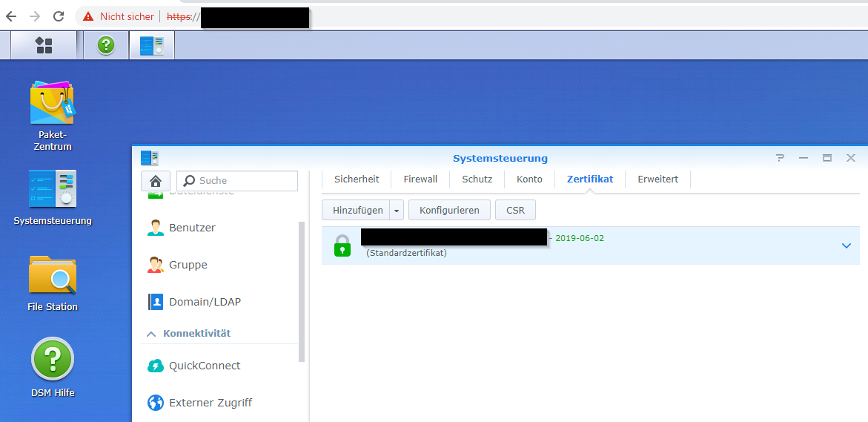
Task: Collapse the Konnektivität section
Action: click(x=152, y=334)
